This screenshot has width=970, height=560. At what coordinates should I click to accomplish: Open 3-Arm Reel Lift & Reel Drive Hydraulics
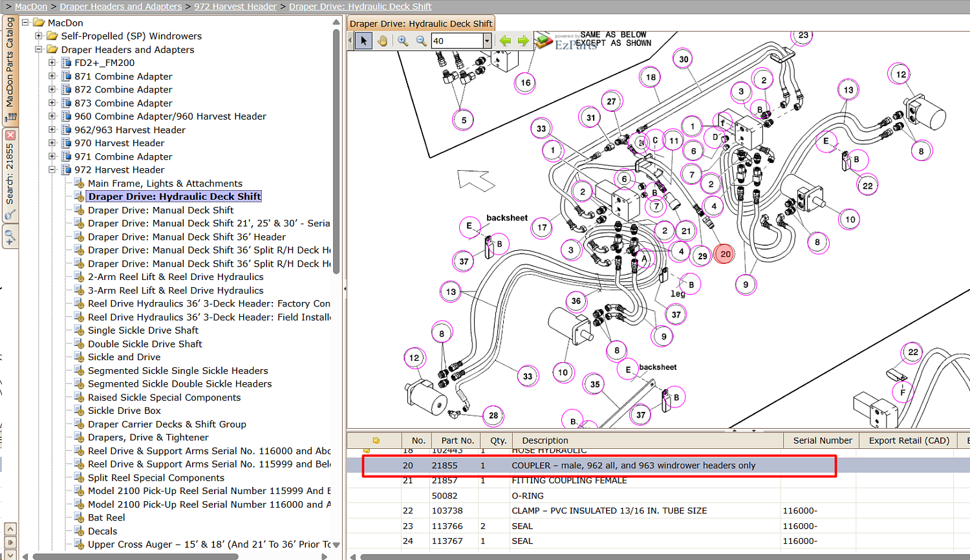point(176,290)
